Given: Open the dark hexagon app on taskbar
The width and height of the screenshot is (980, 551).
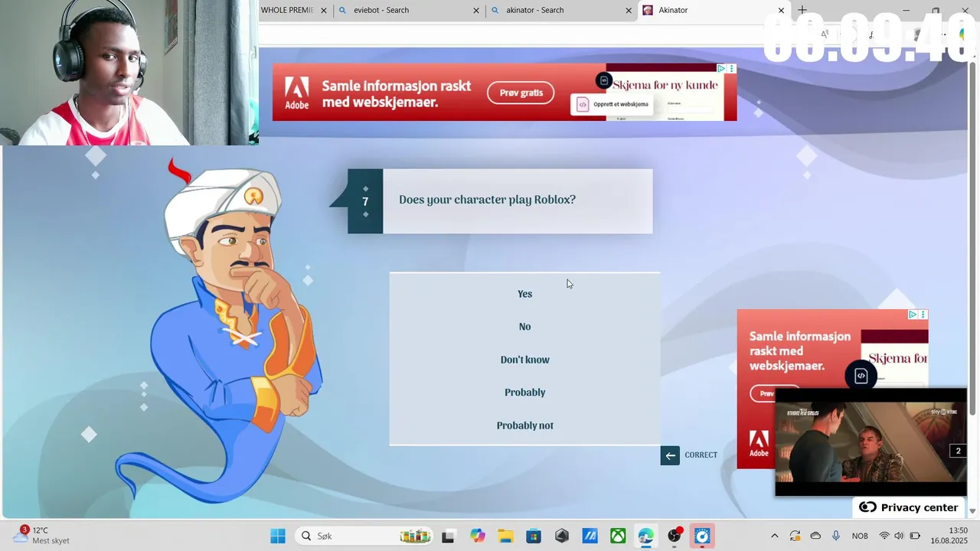Looking at the screenshot, I should (x=562, y=536).
